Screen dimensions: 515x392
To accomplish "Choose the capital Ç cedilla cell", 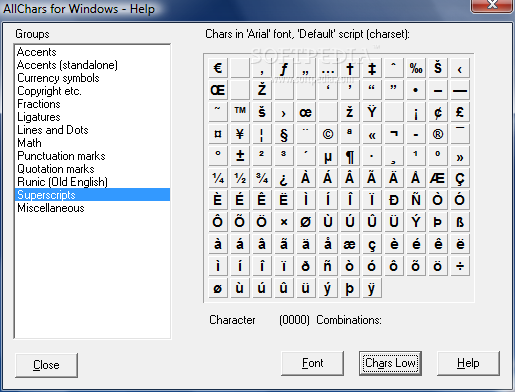I will coord(460,178).
